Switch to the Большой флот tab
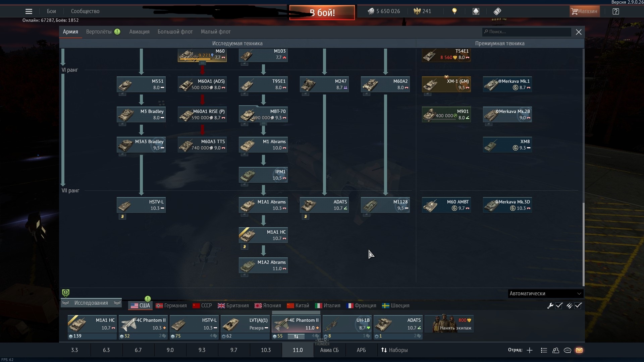 point(175,32)
